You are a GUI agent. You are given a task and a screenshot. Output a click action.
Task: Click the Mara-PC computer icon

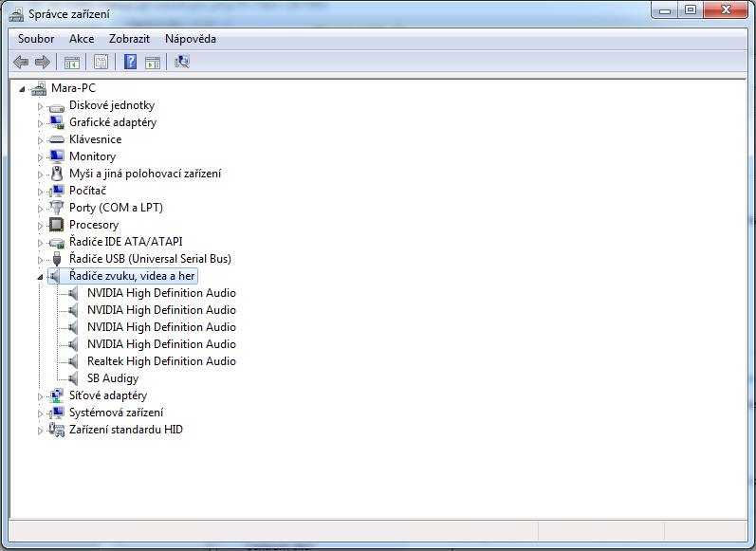tap(39, 88)
